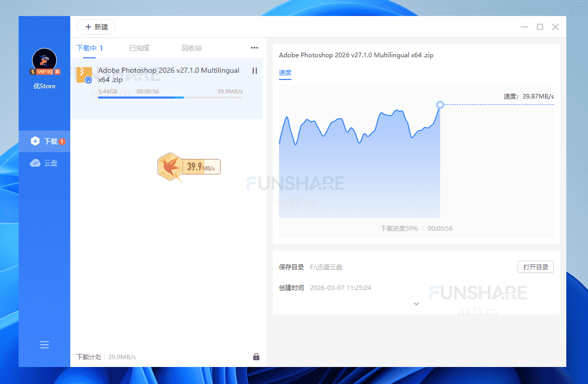Select the 速度 tab in the detail panel
The width and height of the screenshot is (588, 384).
[x=285, y=73]
